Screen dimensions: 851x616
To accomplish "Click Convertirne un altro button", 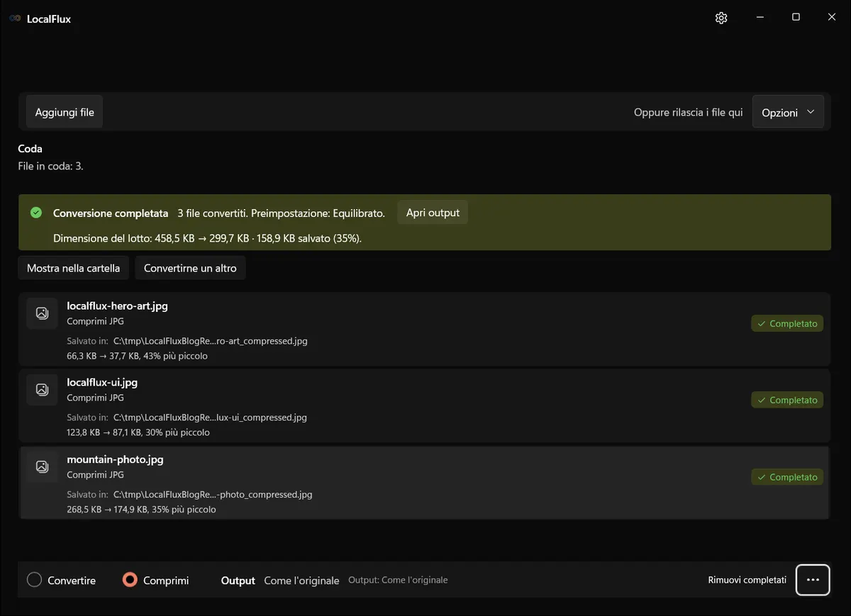I will pyautogui.click(x=190, y=268).
